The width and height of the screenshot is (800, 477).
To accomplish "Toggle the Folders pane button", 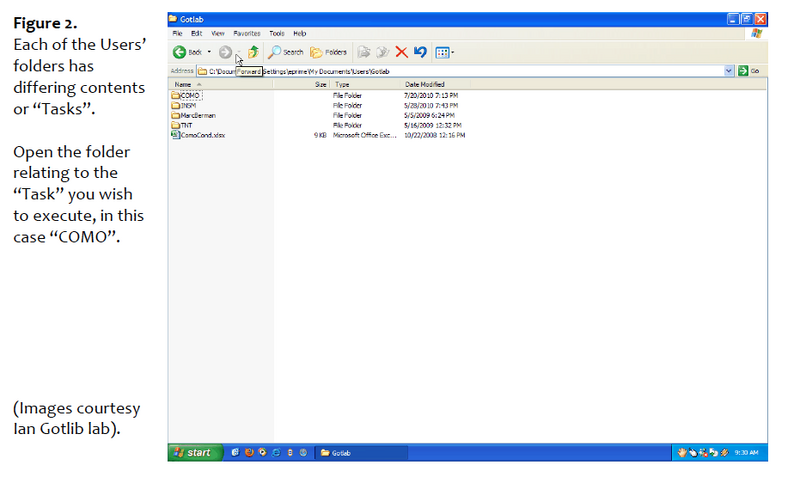I will point(329,52).
